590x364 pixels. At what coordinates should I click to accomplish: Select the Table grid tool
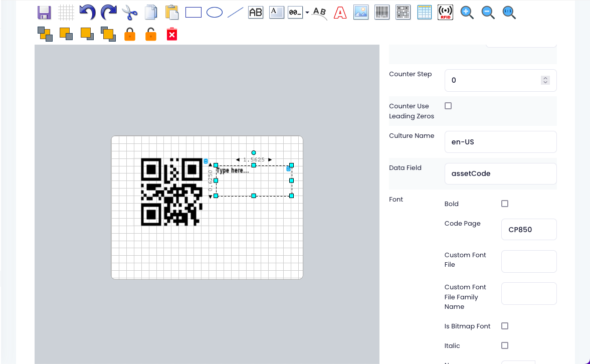click(x=424, y=13)
